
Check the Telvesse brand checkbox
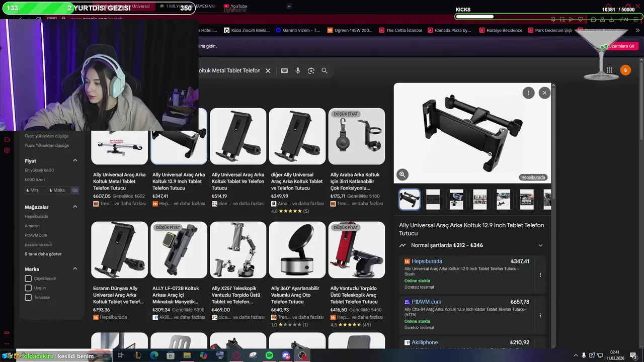pyautogui.click(x=28, y=297)
